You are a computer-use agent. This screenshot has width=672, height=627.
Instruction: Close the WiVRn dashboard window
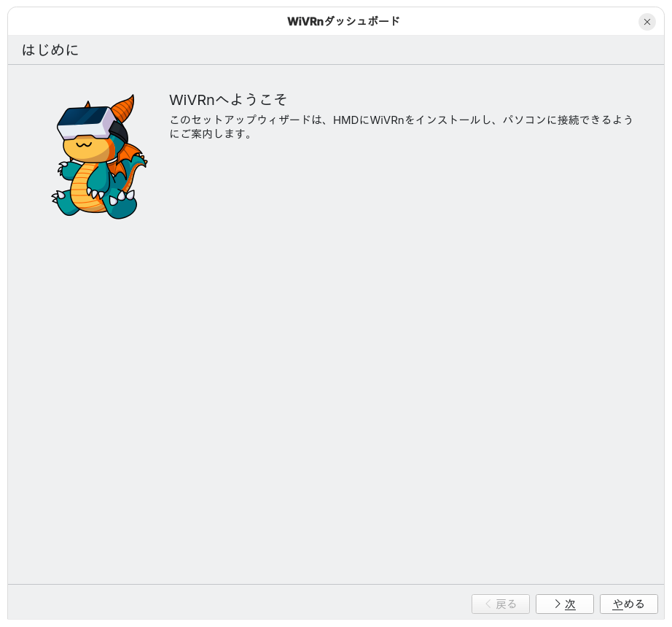(x=646, y=22)
